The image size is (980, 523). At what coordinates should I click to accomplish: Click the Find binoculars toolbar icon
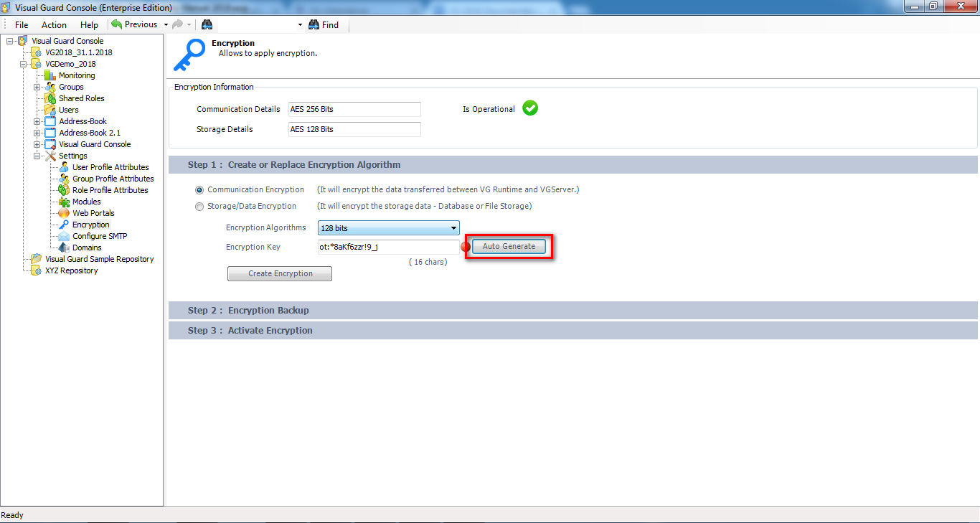313,24
